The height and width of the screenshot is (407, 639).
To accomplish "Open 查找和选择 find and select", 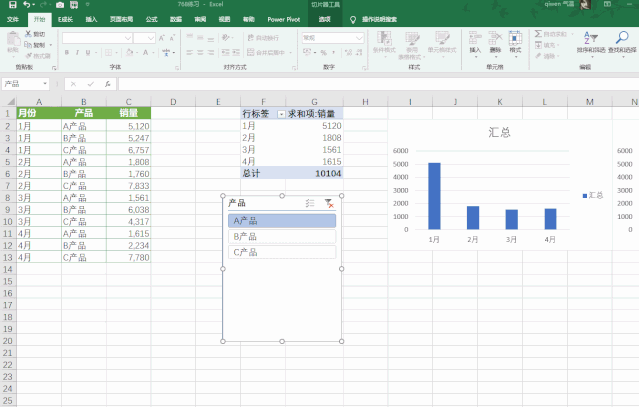I will click(622, 43).
